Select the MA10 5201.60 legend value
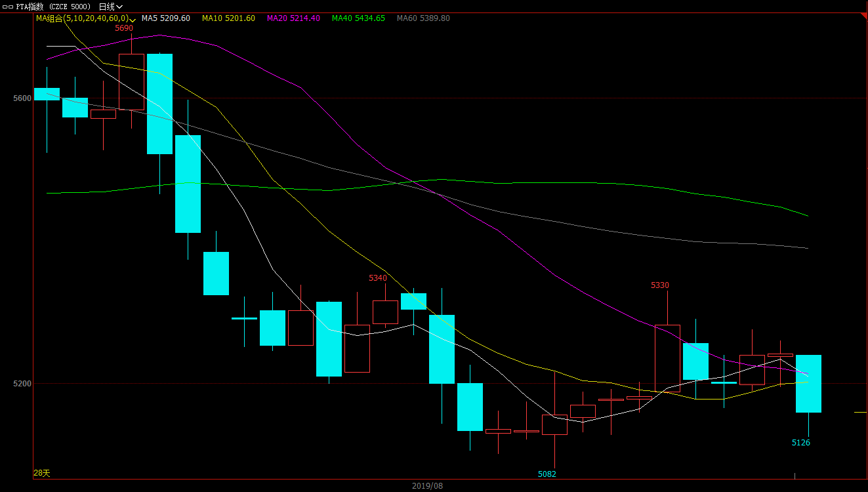Image resolution: width=868 pixels, height=492 pixels. tap(228, 18)
